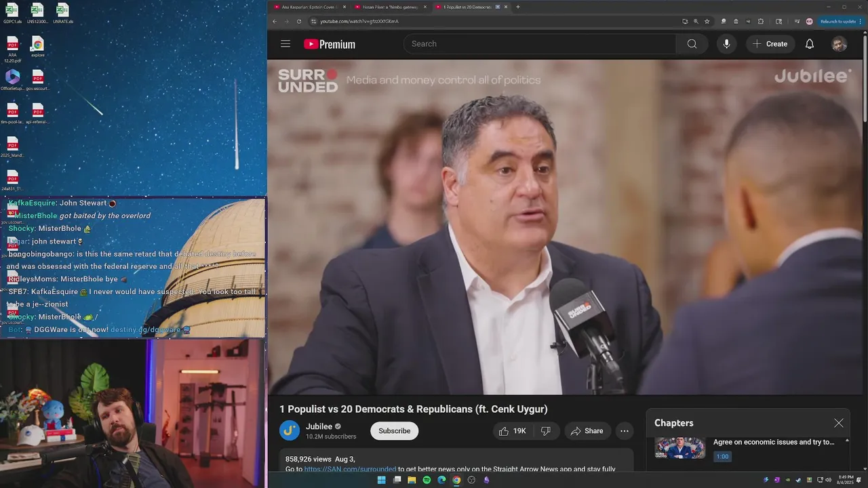Switch to Ana Kasparian Epstein tab
868x488 pixels.
[309, 7]
